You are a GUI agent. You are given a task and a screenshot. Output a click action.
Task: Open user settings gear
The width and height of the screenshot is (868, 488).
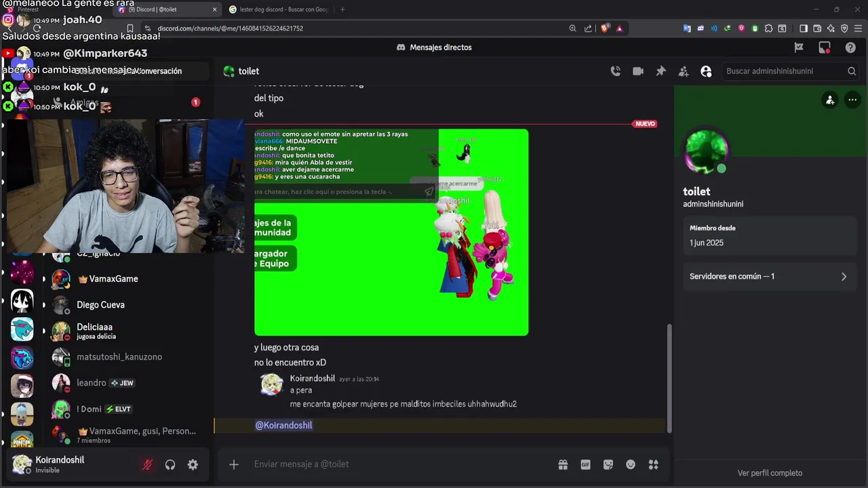click(x=193, y=464)
